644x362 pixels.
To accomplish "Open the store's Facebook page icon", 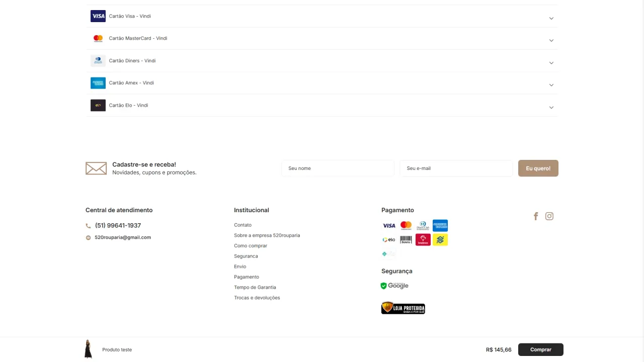I will [536, 216].
